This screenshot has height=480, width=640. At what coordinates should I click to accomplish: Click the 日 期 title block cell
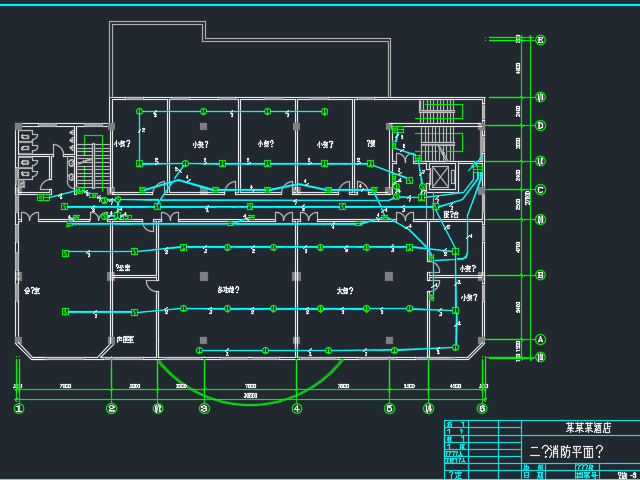point(532,476)
